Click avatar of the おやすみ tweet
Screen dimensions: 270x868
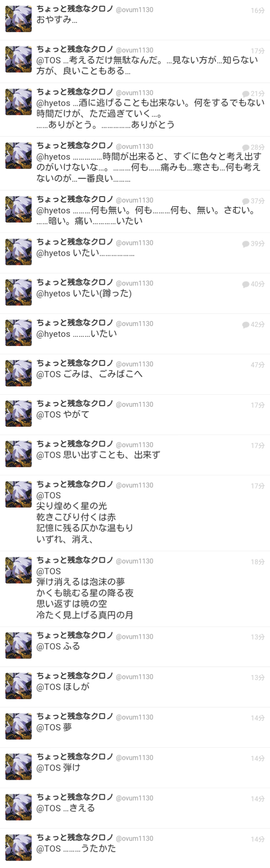click(18, 19)
